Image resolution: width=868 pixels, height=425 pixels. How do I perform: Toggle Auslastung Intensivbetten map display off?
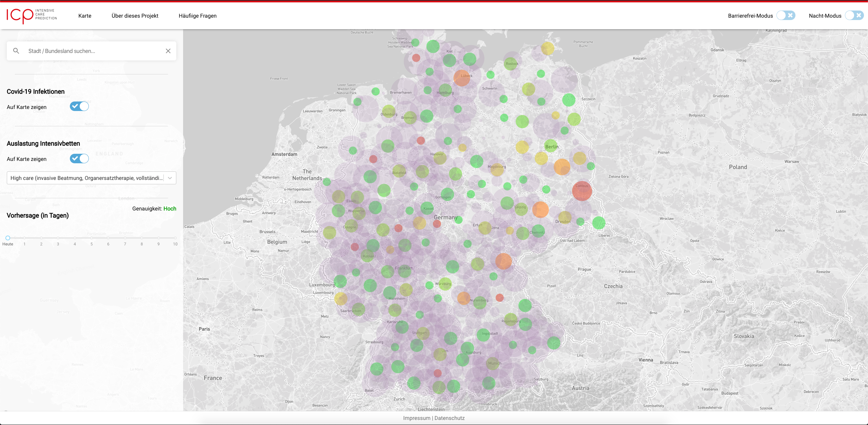pyautogui.click(x=79, y=159)
